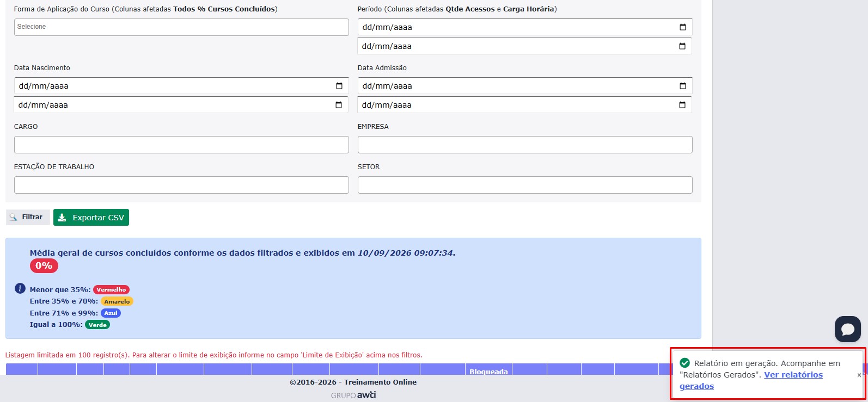Open calendar picker for second Período date
This screenshot has width=868, height=402.
click(x=682, y=46)
